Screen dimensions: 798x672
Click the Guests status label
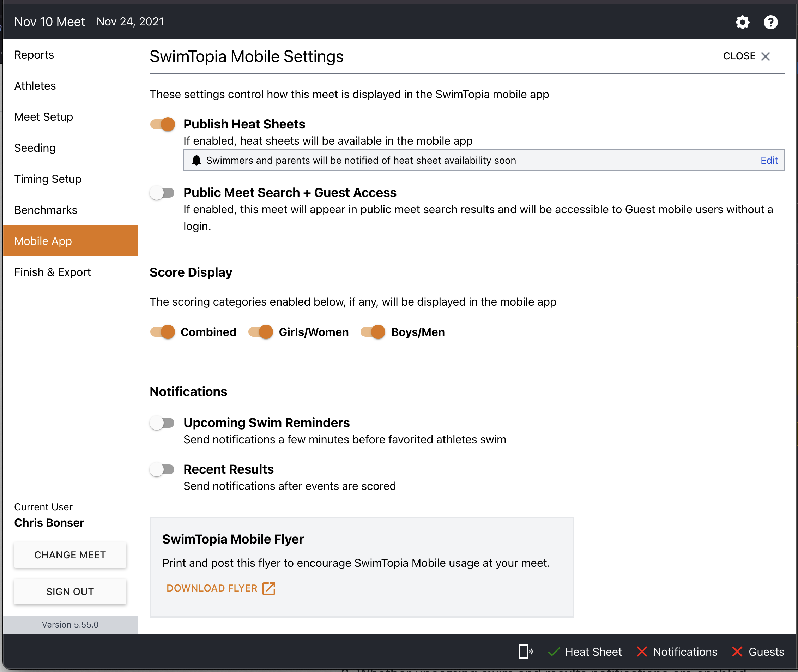click(x=766, y=652)
